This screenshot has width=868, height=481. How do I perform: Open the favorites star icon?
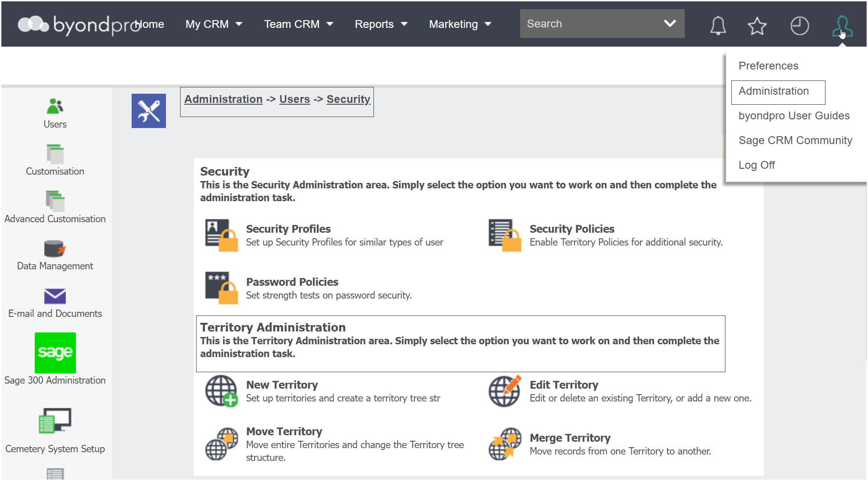757,26
